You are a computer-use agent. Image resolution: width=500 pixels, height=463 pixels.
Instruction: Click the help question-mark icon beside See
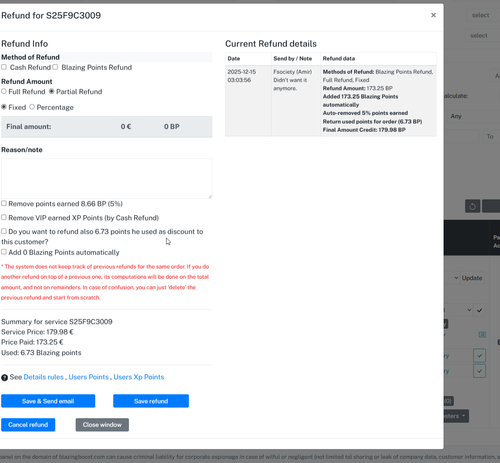click(4, 378)
